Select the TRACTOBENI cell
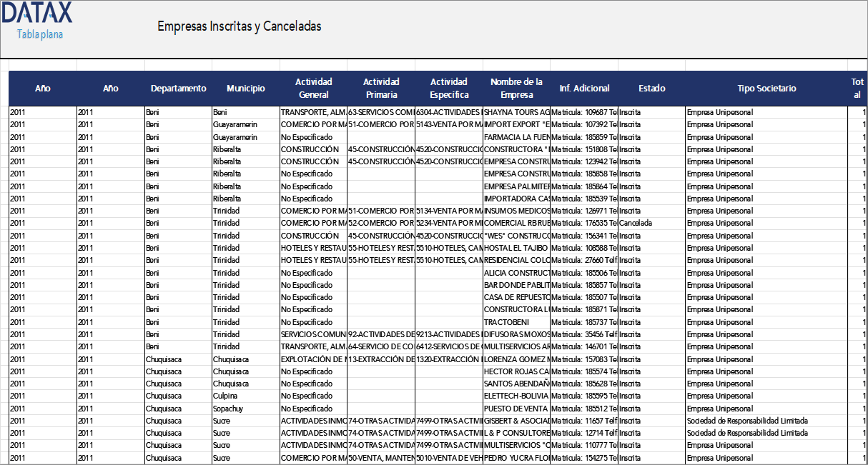 pyautogui.click(x=517, y=322)
